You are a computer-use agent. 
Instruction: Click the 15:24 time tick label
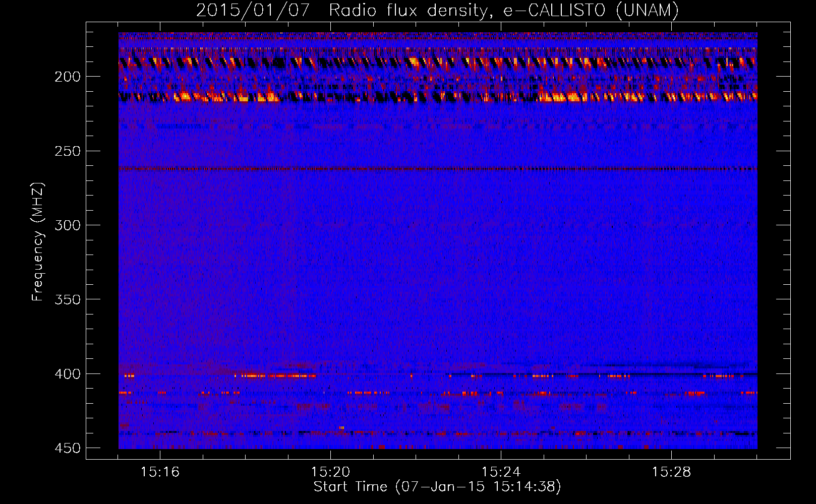[x=501, y=472]
